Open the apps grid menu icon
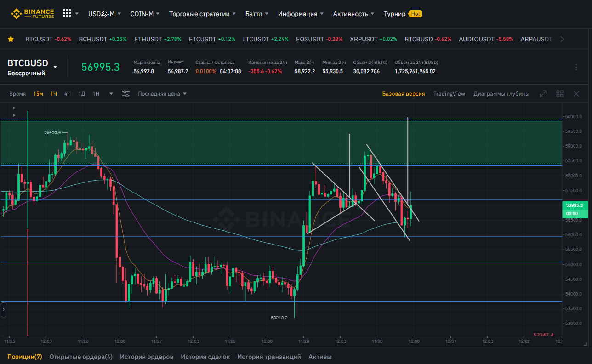This screenshot has height=364, width=592. [x=67, y=13]
